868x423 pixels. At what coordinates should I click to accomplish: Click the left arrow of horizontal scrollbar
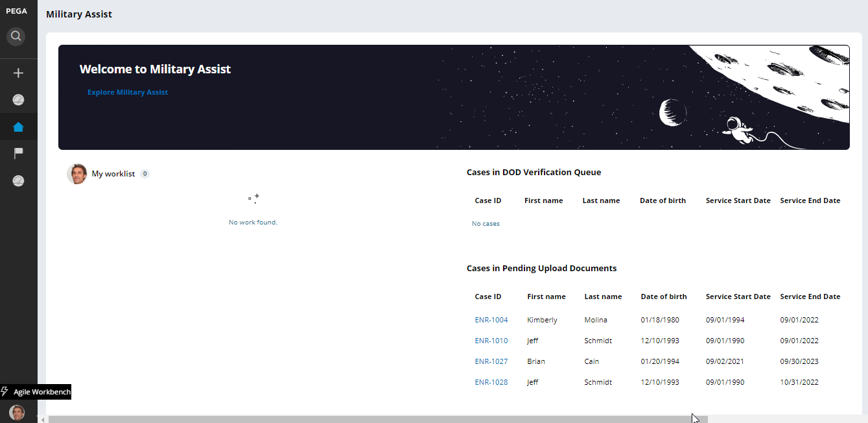[43, 420]
